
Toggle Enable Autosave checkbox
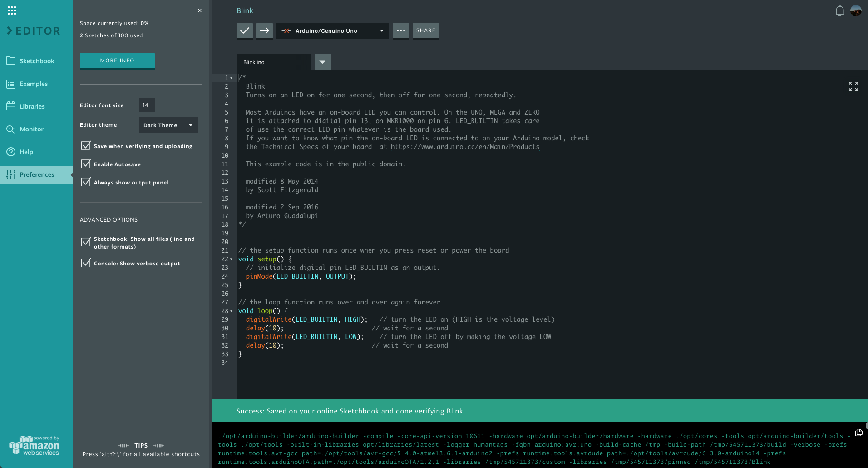(x=86, y=164)
